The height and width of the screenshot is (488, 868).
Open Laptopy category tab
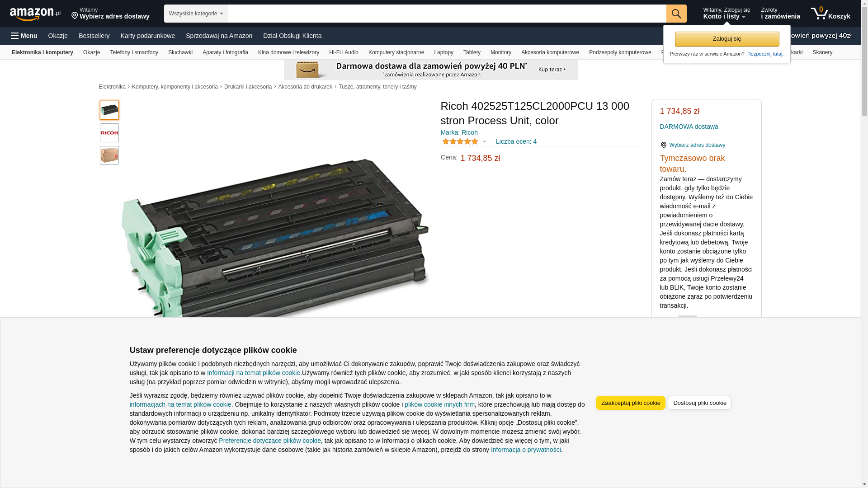click(x=443, y=52)
